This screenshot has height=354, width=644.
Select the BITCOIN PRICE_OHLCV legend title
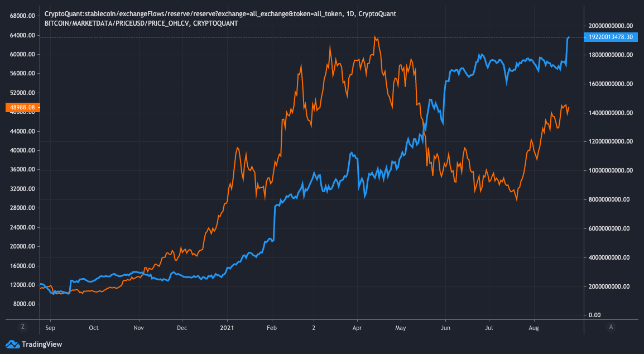[141, 23]
